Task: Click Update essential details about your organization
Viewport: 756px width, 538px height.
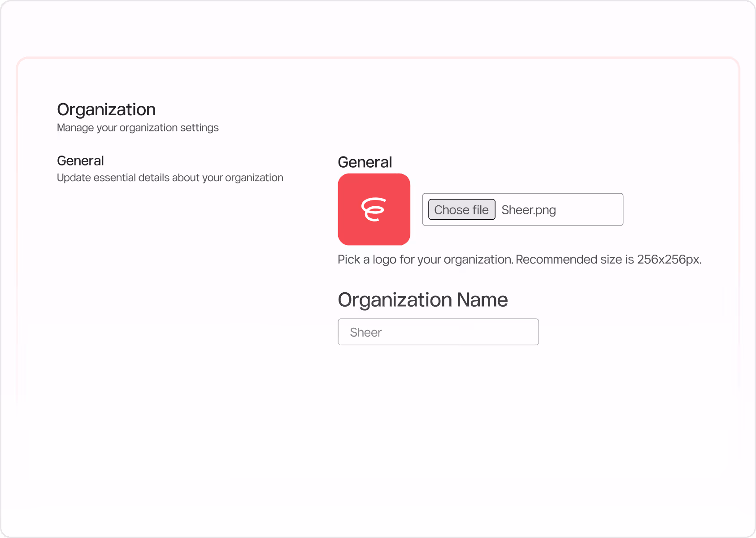Action: [x=170, y=178]
